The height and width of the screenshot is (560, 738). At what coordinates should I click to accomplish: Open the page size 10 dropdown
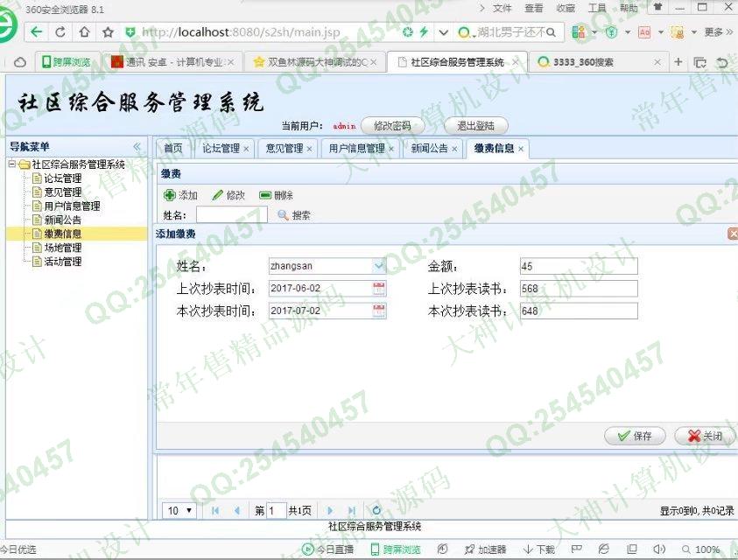click(x=179, y=511)
